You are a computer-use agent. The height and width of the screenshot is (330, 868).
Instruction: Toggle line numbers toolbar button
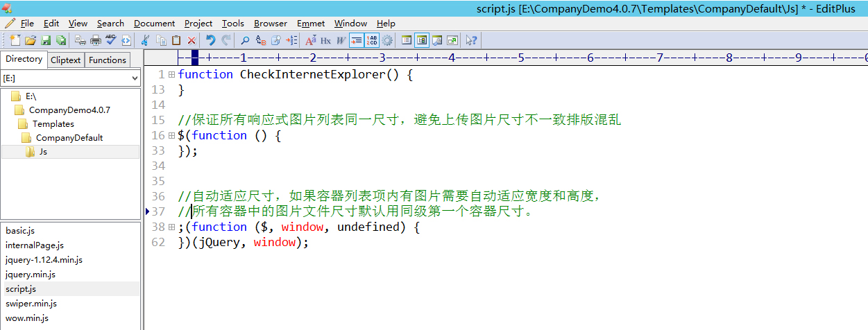point(372,40)
